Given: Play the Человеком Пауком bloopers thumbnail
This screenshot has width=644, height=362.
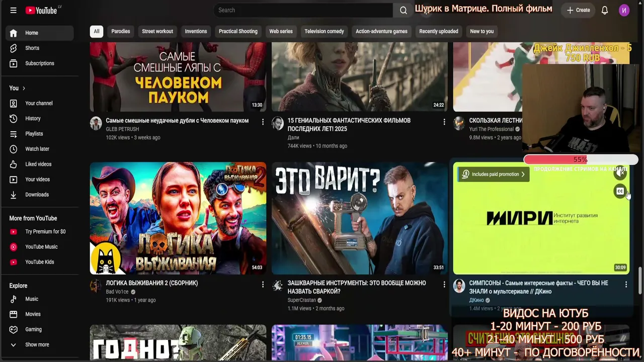Looking at the screenshot, I should 178,77.
